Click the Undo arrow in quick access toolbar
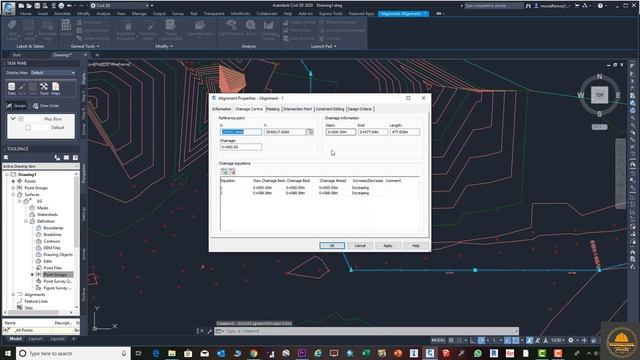This screenshot has height=360, width=640. click(69, 6)
